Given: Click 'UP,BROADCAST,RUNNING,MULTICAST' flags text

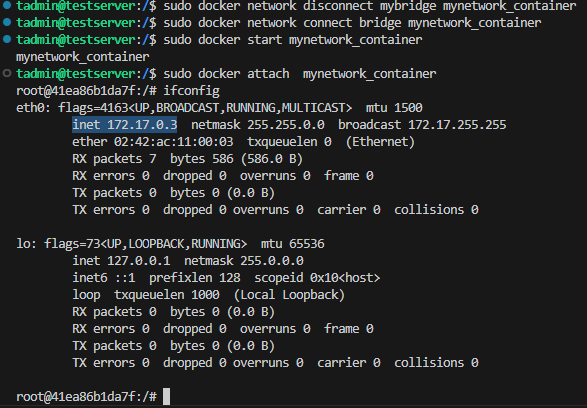Looking at the screenshot, I should click(240, 108).
